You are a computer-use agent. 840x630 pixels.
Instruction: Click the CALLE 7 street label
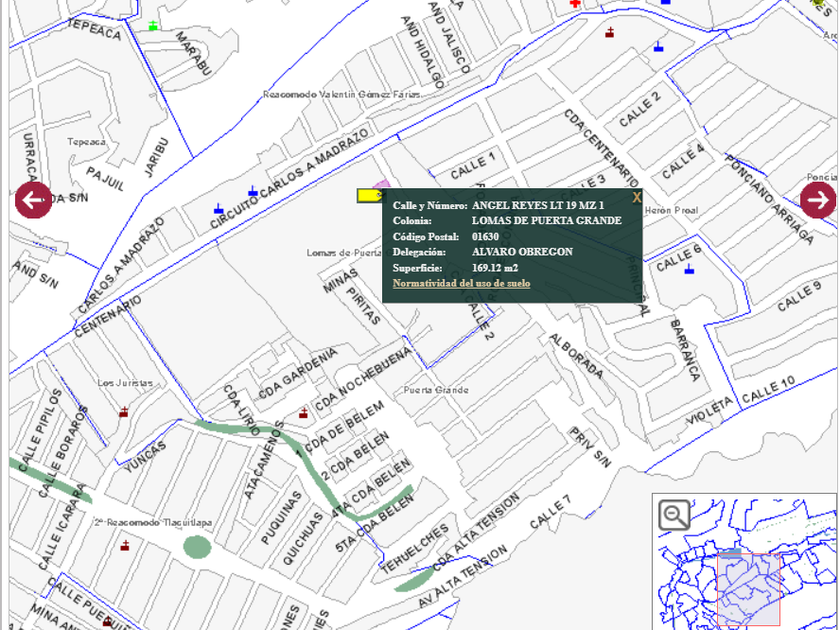550,512
